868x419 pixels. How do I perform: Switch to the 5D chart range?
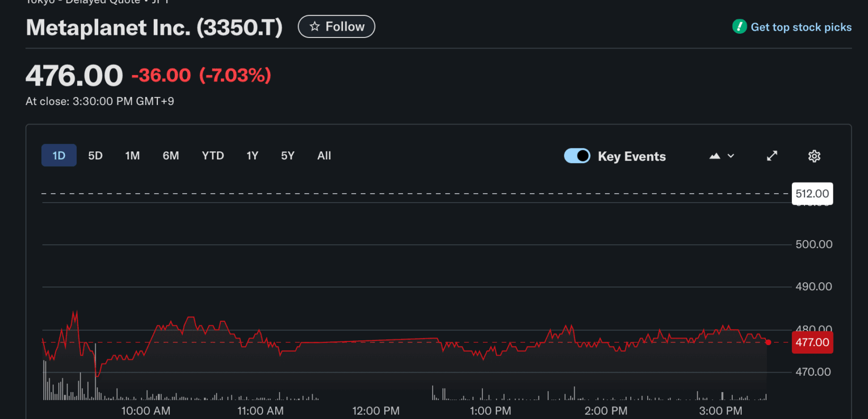[95, 156]
